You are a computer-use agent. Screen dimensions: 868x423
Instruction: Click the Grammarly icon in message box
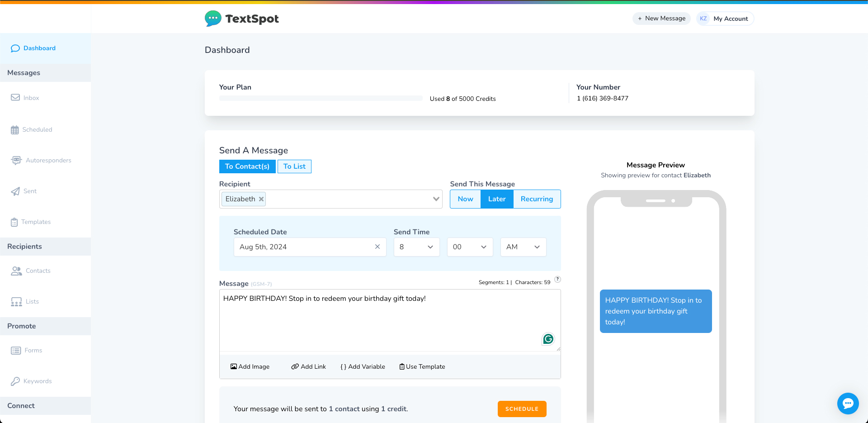548,339
